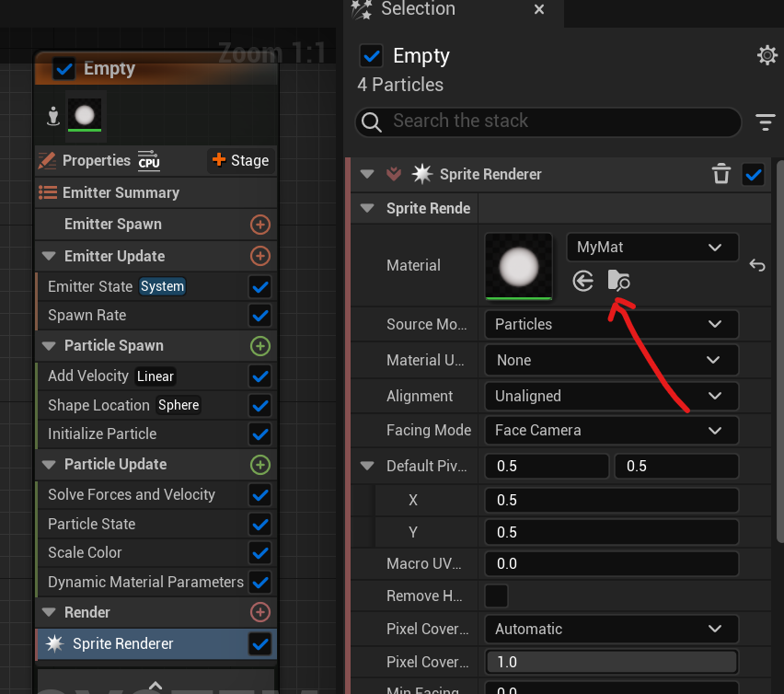Add module to Particle Spawn stage
Viewport: 784px width, 694px height.
pyautogui.click(x=260, y=346)
